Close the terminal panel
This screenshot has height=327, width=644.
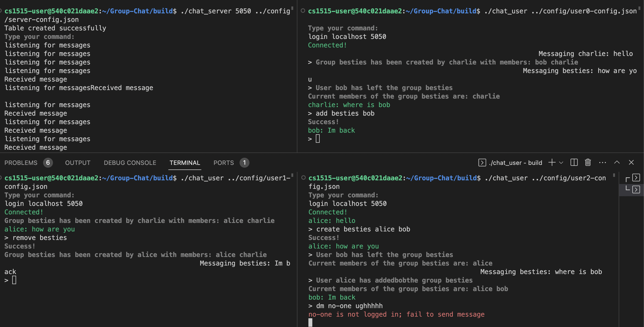pos(631,163)
